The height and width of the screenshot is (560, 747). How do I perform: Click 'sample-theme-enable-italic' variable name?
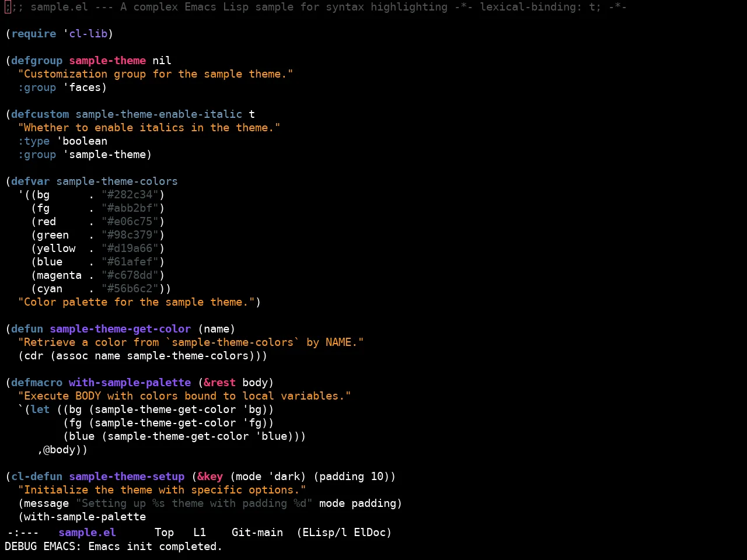coord(159,114)
